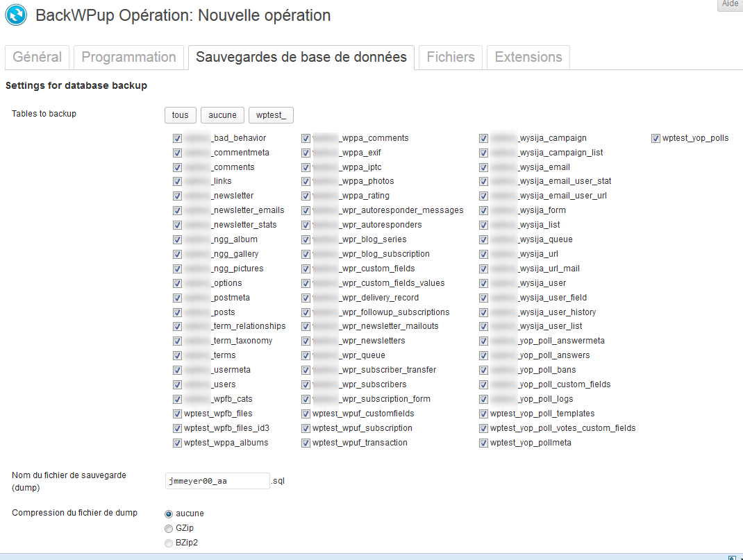
Task: Toggle the wptest_wpfb_files checkbox
Action: click(x=177, y=414)
